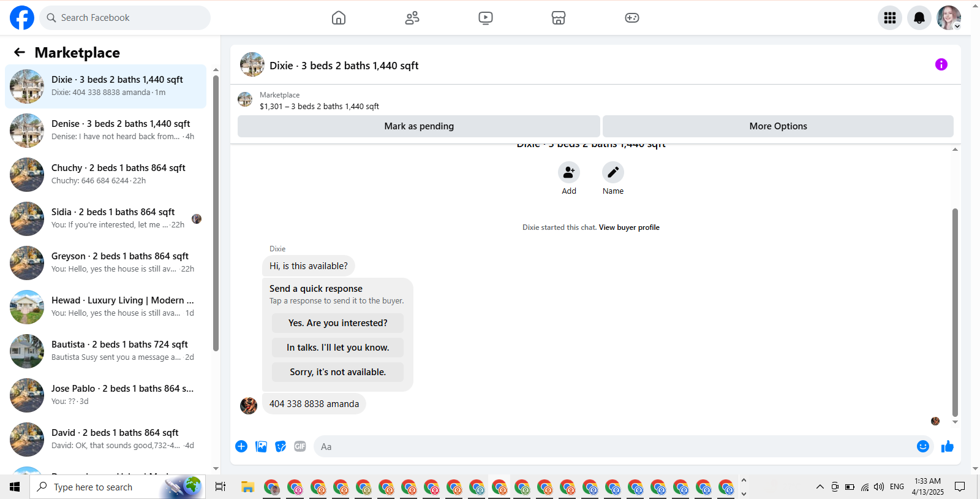Viewport: 980px width, 499px height.
Task: Click the listing photo in the chat header
Action: tap(252, 64)
